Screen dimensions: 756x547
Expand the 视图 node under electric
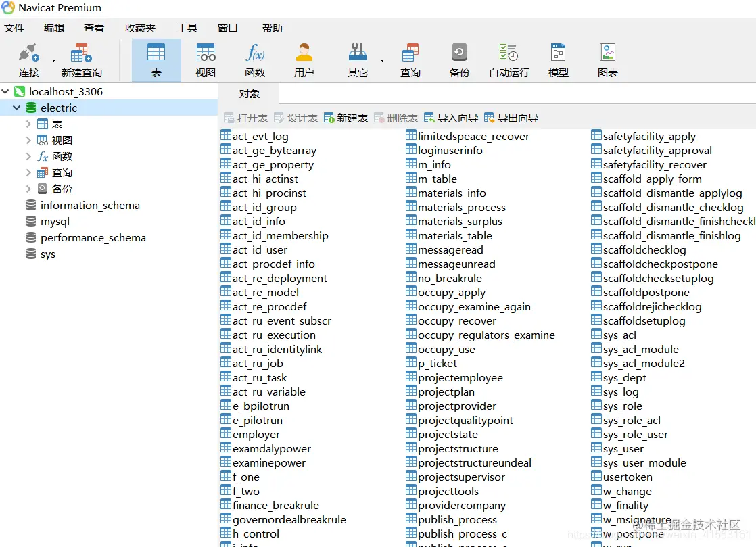click(28, 140)
